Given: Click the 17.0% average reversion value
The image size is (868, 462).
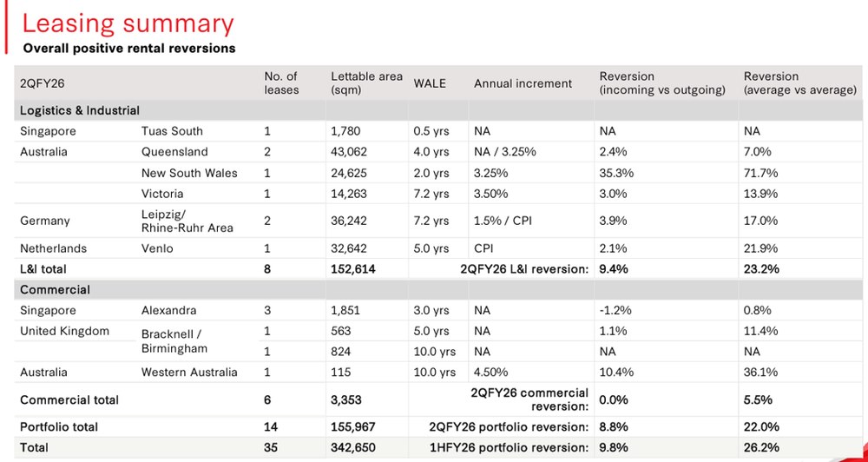Looking at the screenshot, I should point(760,221).
